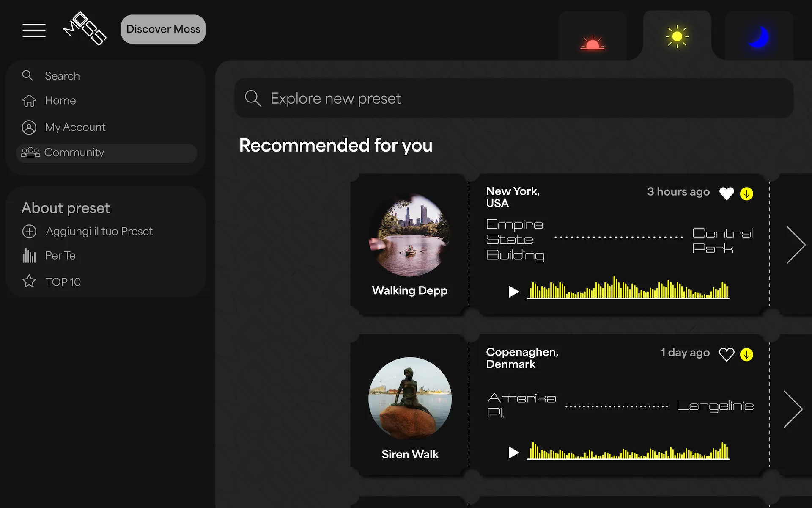The height and width of the screenshot is (508, 812).
Task: Open the Community section
Action: (107, 153)
